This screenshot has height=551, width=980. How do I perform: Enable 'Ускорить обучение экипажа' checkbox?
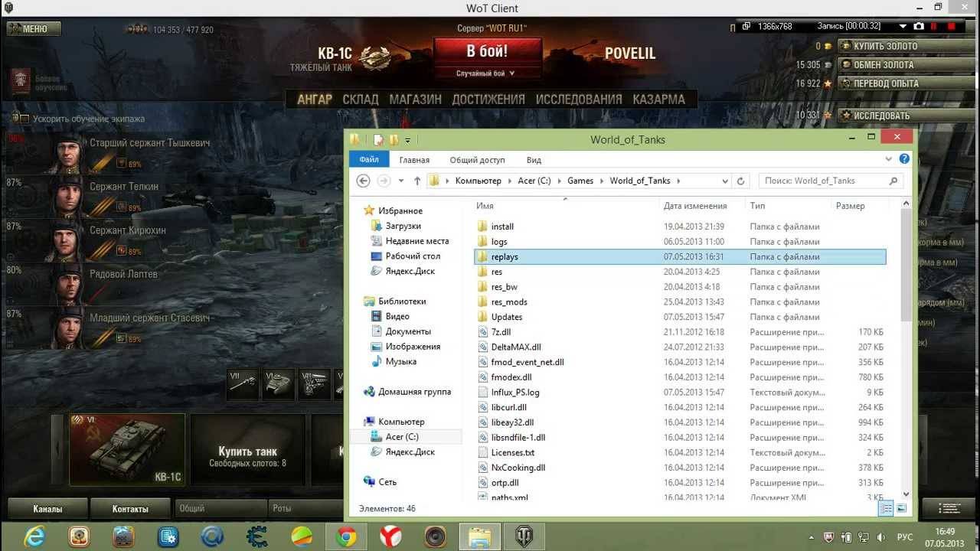click(24, 119)
